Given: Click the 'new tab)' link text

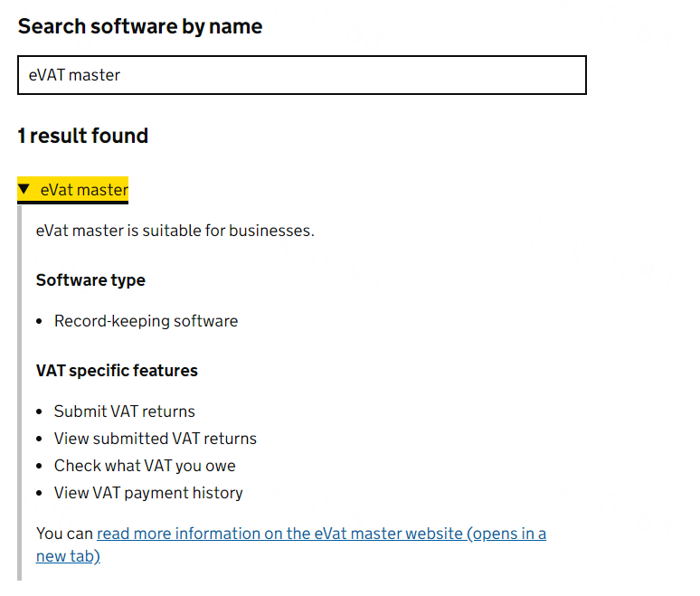Looking at the screenshot, I should click(x=68, y=556).
